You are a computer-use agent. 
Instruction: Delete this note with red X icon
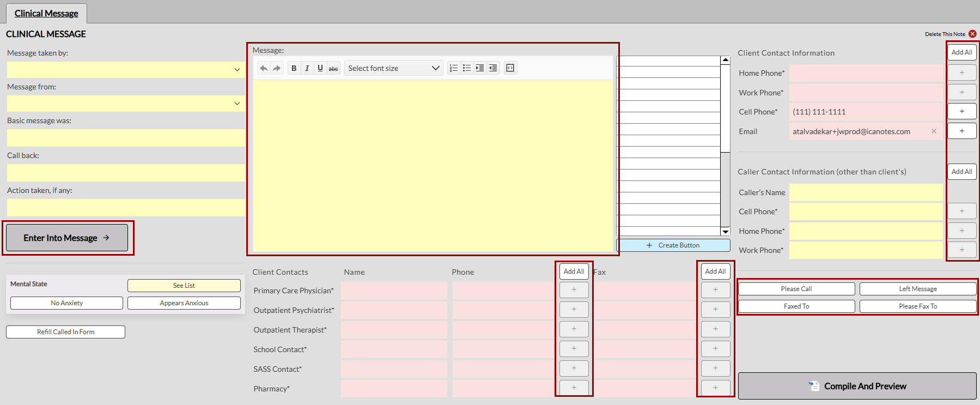pyautogui.click(x=972, y=34)
